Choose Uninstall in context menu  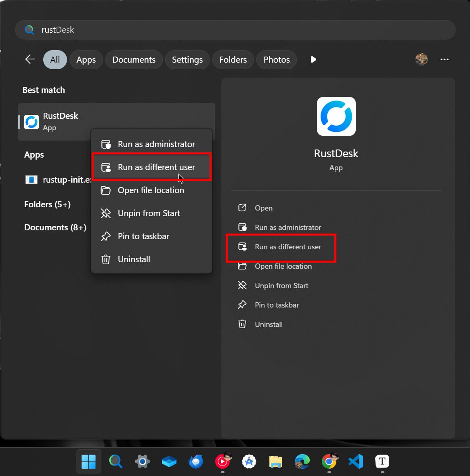click(x=151, y=259)
